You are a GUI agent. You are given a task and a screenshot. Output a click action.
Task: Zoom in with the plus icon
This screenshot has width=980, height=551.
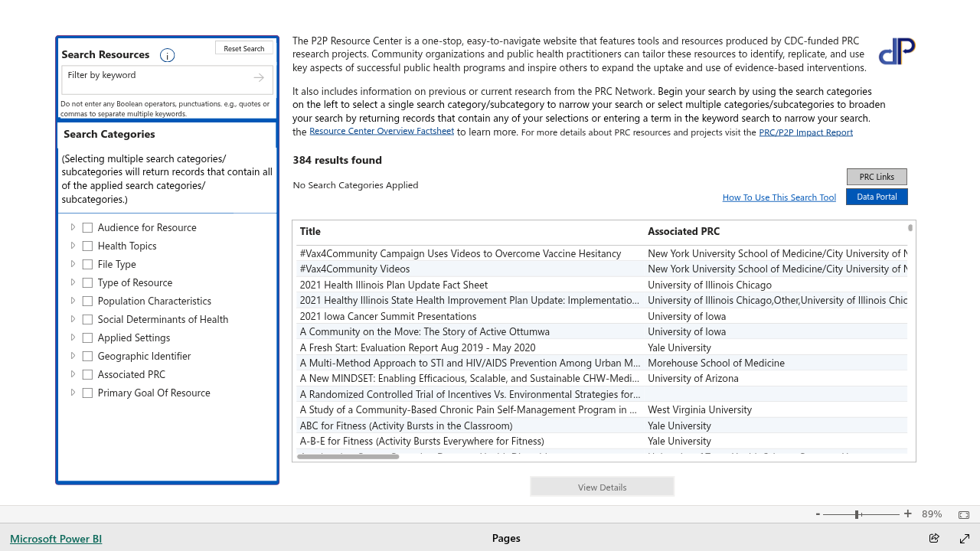pos(908,514)
